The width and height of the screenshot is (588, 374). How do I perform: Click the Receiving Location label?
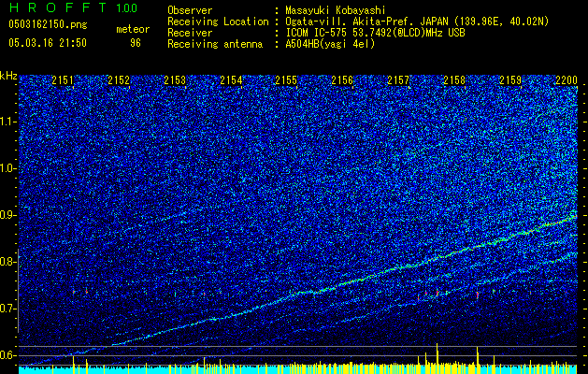pyautogui.click(x=218, y=22)
